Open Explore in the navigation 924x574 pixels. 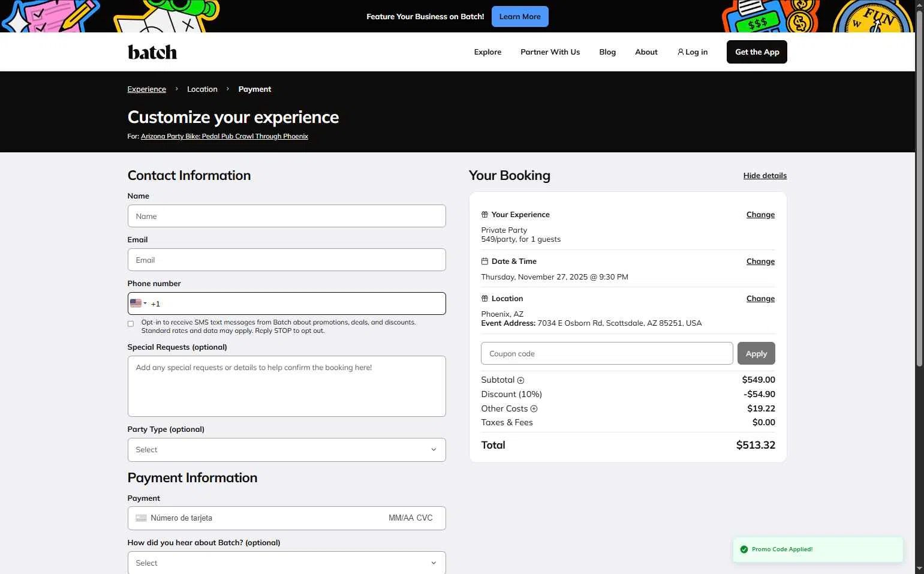point(487,52)
